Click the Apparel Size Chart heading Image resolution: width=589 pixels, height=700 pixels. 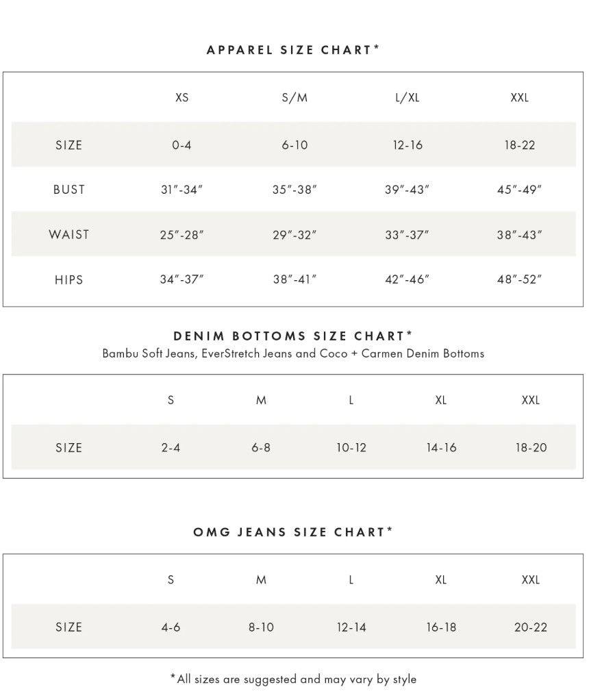[x=293, y=50]
